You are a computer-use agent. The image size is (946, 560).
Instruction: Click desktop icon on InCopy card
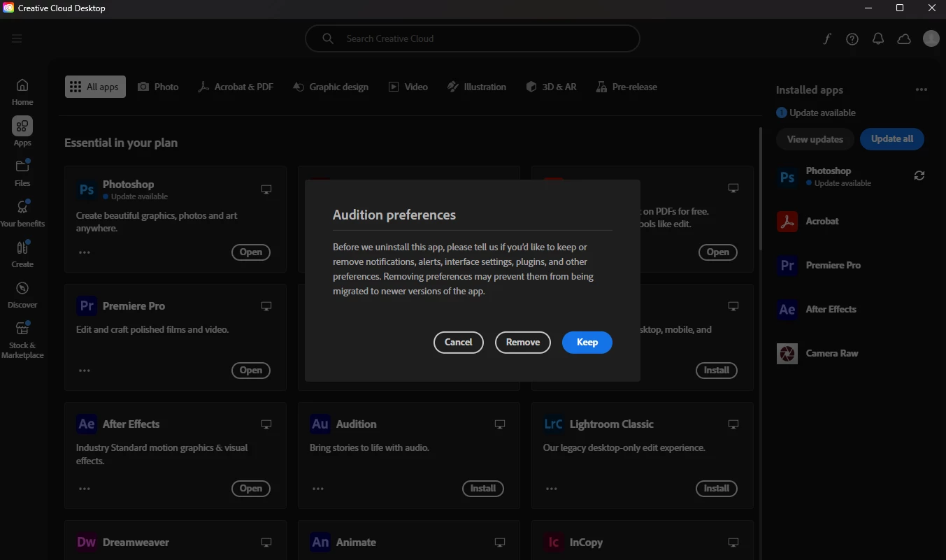coord(733,543)
